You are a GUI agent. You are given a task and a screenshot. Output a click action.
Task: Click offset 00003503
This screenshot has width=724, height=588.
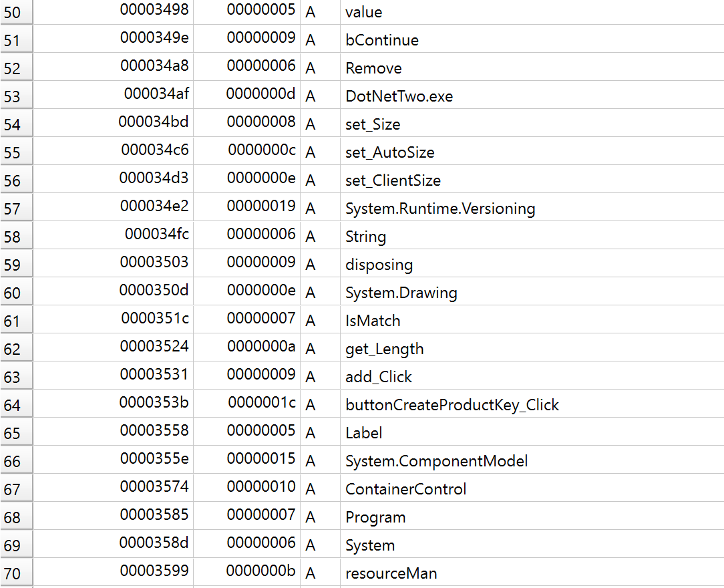point(154,262)
